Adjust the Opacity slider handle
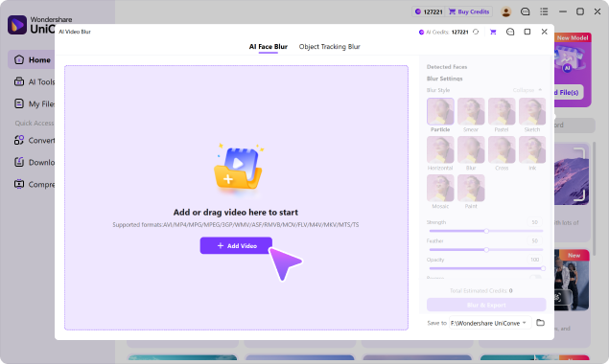609x364 pixels. [x=543, y=268]
